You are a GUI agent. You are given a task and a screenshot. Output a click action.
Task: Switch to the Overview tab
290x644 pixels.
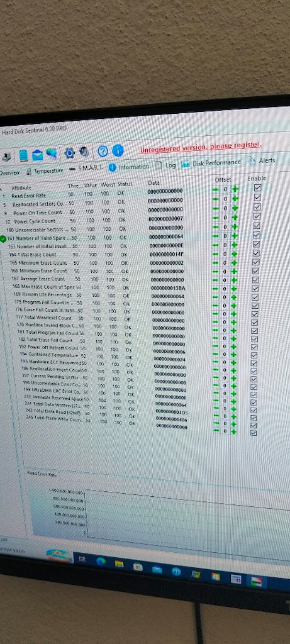point(9,173)
